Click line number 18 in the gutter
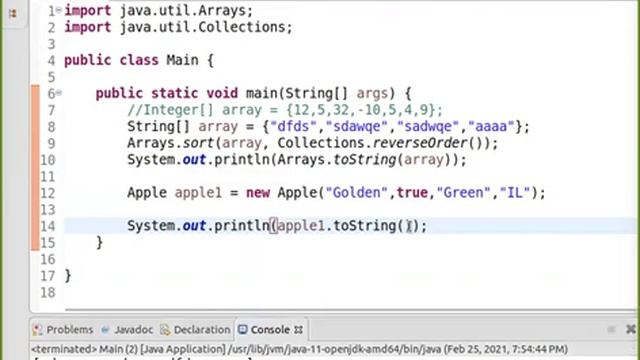This screenshot has width=640, height=360. tap(48, 293)
